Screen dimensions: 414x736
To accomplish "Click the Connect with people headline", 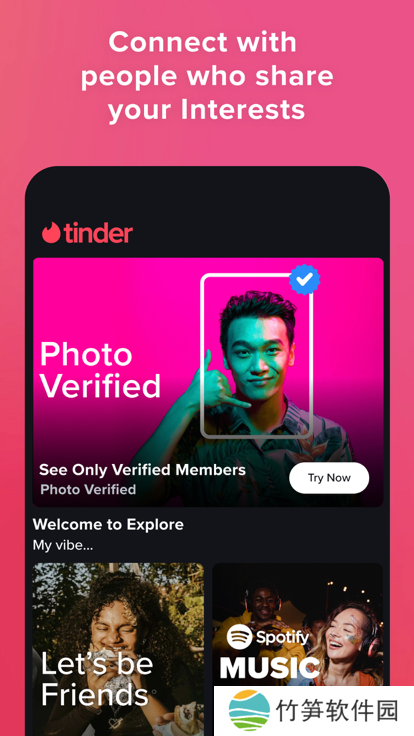I will (207, 77).
